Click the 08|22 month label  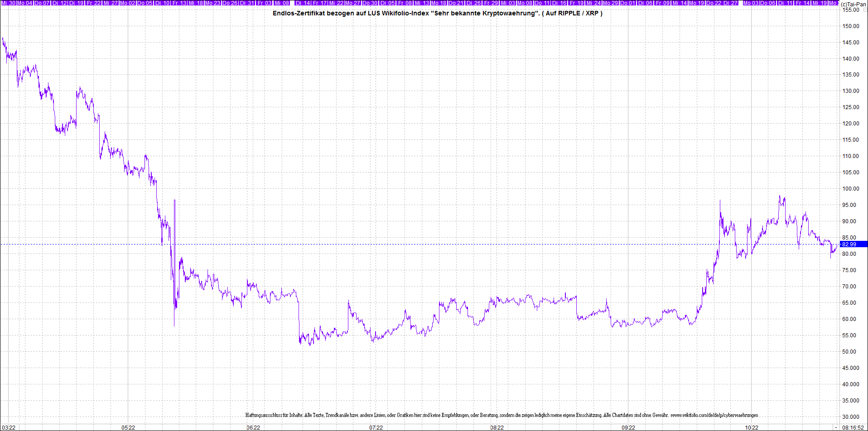point(497,427)
